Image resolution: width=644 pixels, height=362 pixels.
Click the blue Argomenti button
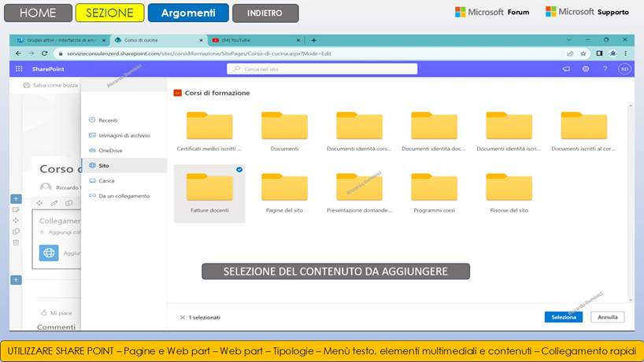tap(188, 13)
